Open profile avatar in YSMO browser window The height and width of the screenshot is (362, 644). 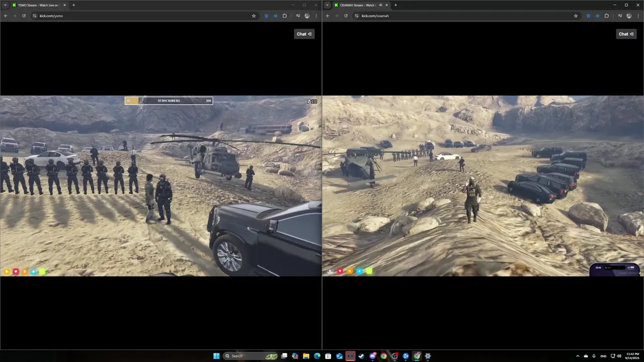pyautogui.click(x=307, y=16)
